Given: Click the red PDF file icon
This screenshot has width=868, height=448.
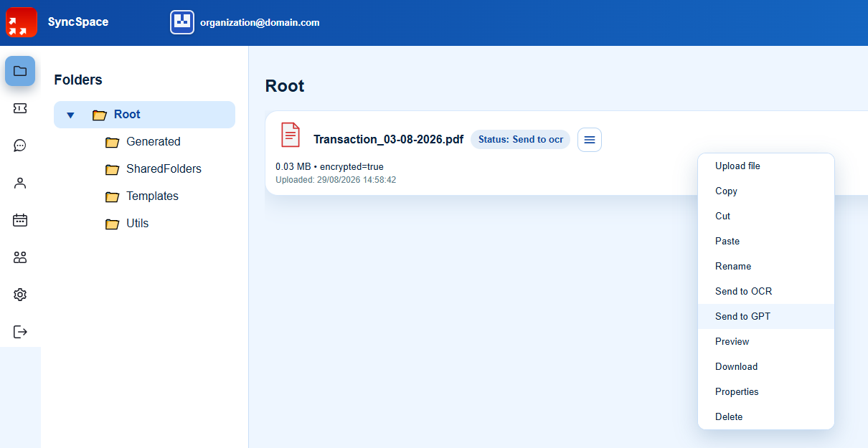Looking at the screenshot, I should (291, 135).
